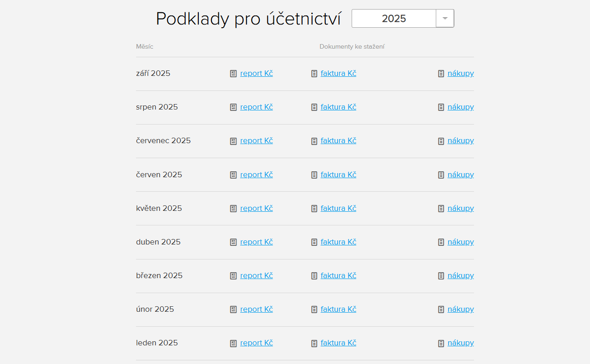Click the document icon next to srpen faktura
Viewport: 590px width, 364px height.
point(314,107)
